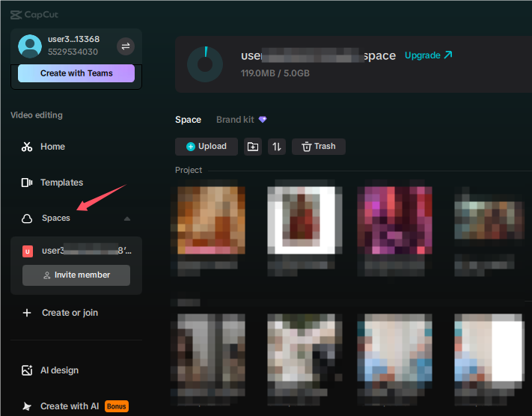The width and height of the screenshot is (532, 416).
Task: Go to Home in sidebar
Action: pos(52,147)
